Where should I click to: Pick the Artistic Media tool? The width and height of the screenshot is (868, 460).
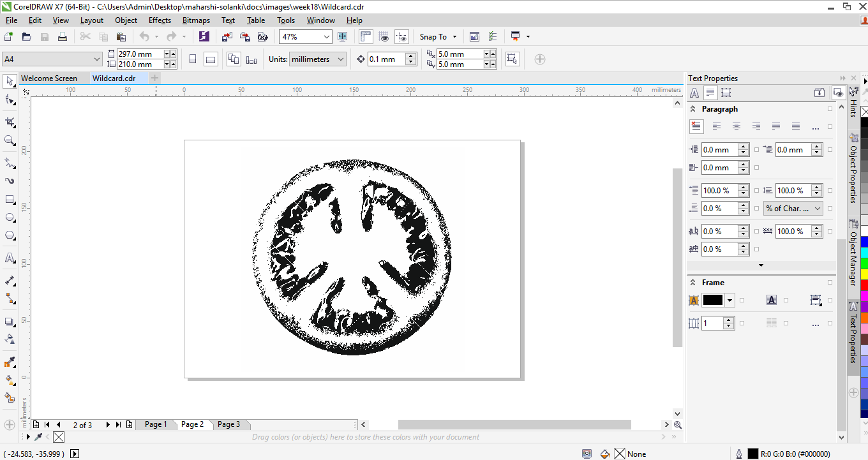coord(10,181)
